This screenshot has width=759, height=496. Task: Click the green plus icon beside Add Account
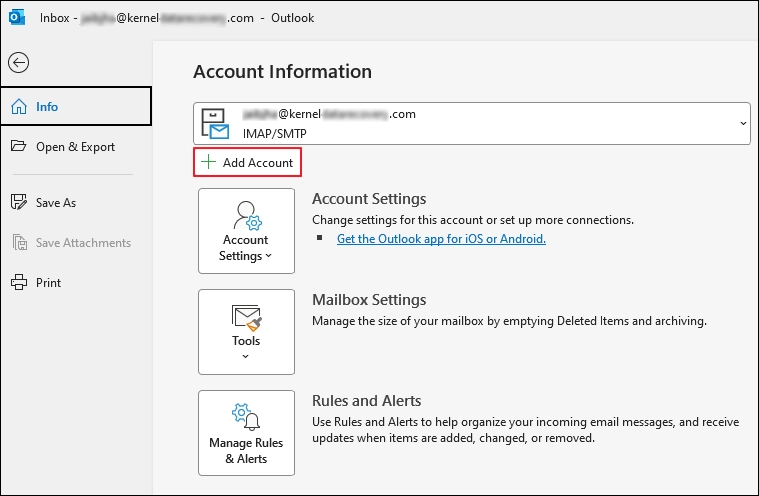208,162
